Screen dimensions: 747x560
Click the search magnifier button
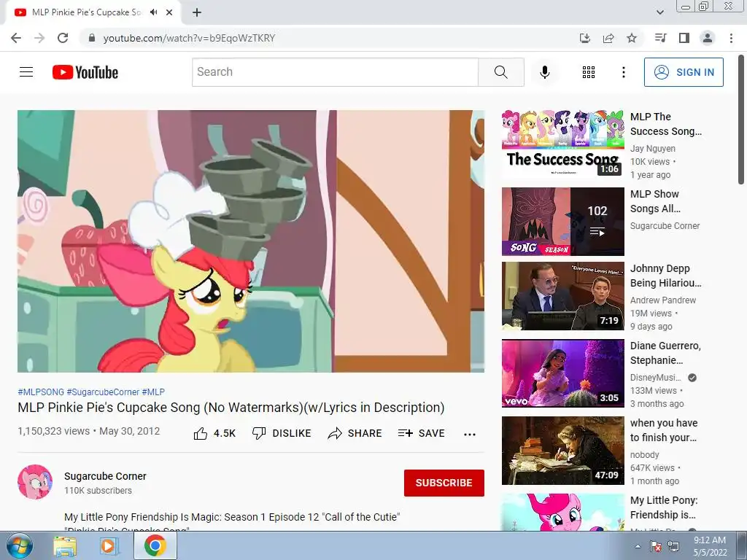(x=500, y=72)
